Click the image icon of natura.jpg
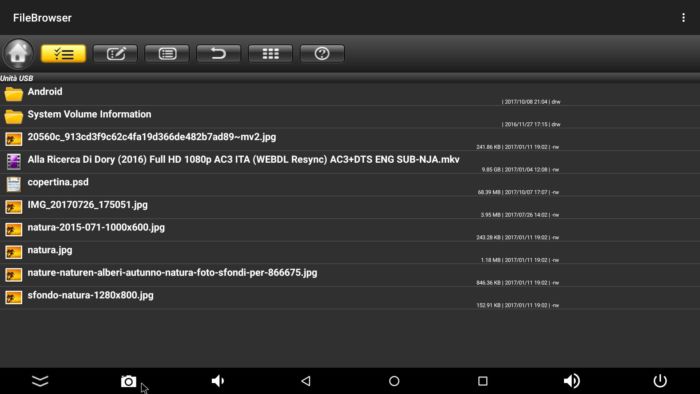Screen dimensions: 700x394 click(x=14, y=253)
